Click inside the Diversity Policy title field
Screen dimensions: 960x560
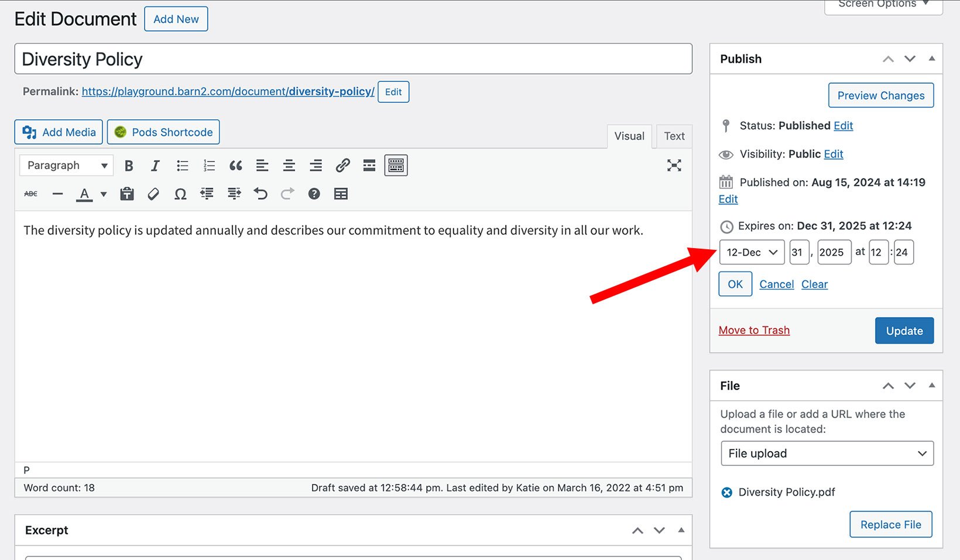[x=354, y=59]
